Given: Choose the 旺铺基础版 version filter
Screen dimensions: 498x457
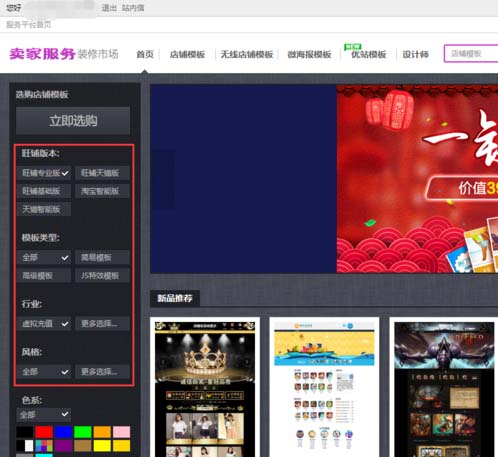Looking at the screenshot, I should click(44, 191).
